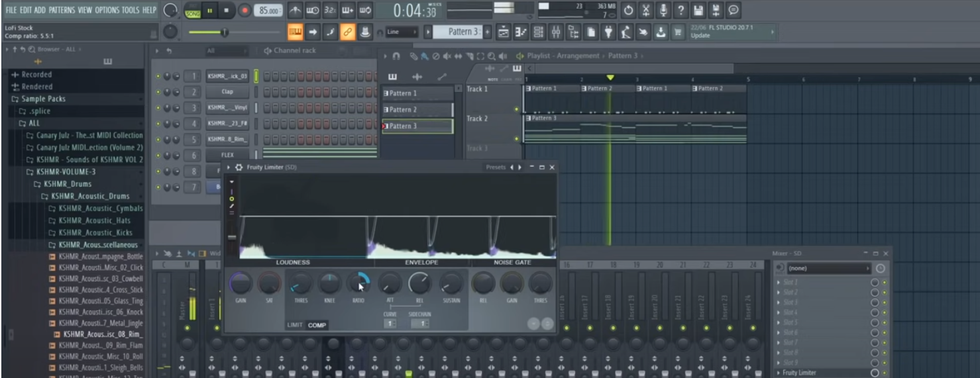
Task: Toggle mute LED for the FLEX channel
Action: pos(158,155)
